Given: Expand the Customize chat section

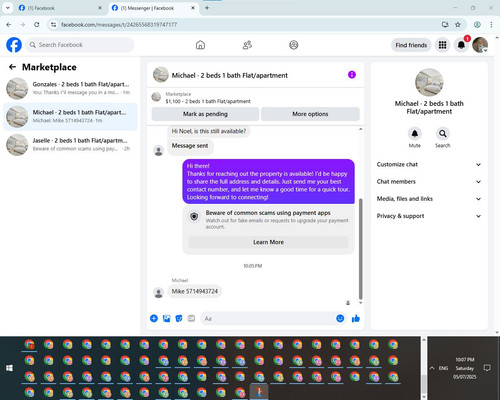Looking at the screenshot, I should tap(429, 164).
